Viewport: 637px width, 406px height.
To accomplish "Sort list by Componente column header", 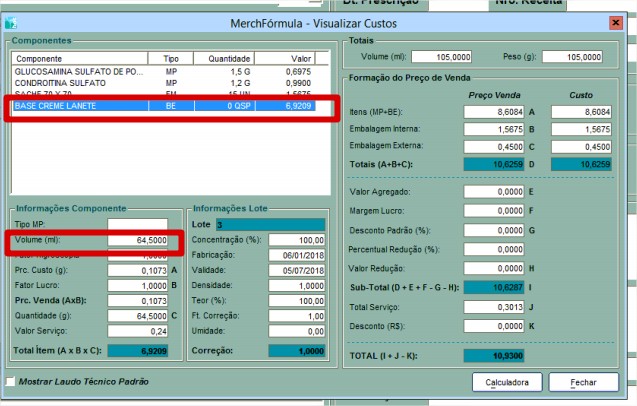I will click(x=78, y=59).
